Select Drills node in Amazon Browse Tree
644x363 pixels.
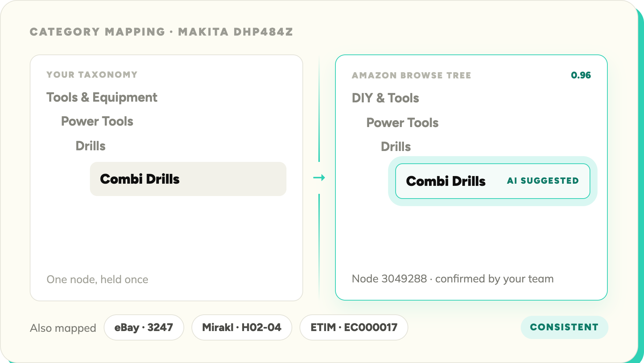tap(396, 147)
